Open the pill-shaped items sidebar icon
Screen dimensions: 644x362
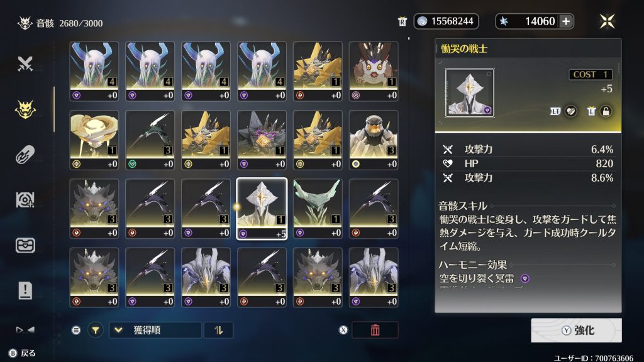click(25, 155)
